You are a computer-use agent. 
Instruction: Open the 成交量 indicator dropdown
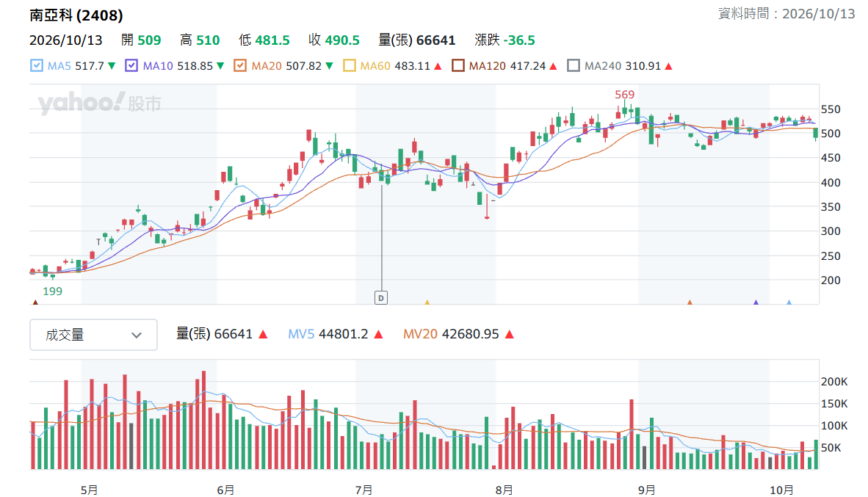point(93,335)
